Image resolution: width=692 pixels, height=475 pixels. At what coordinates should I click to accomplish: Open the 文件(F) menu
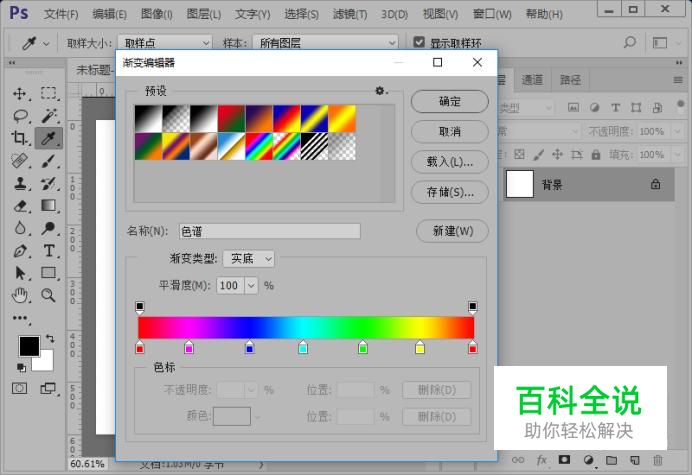pyautogui.click(x=61, y=14)
